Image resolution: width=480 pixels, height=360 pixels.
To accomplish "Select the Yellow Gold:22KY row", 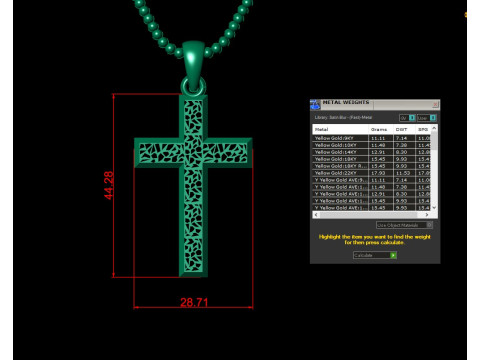I will (x=371, y=173).
